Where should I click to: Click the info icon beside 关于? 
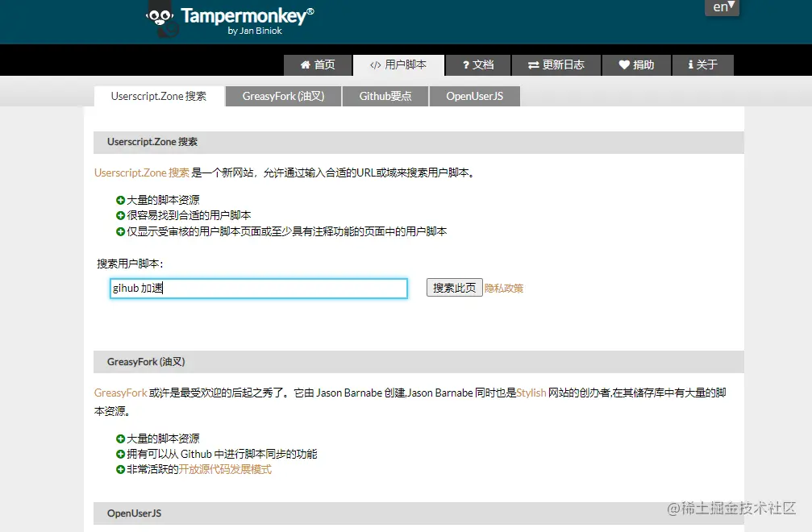(690, 64)
